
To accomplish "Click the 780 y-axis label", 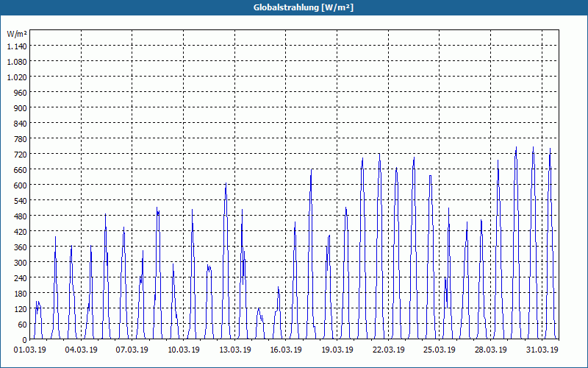I will pyautogui.click(x=21, y=139).
